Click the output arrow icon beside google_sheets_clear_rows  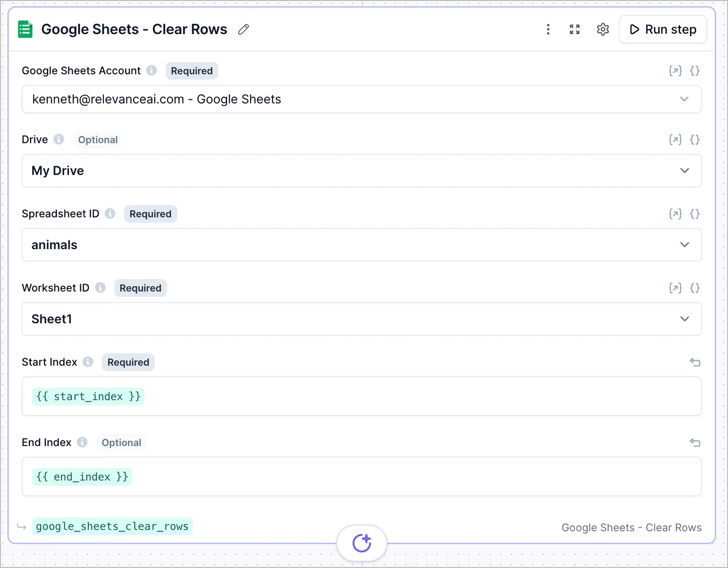21,527
